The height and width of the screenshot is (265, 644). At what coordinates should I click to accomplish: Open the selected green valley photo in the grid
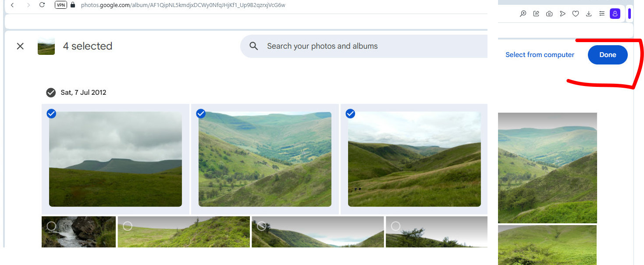[265, 159]
